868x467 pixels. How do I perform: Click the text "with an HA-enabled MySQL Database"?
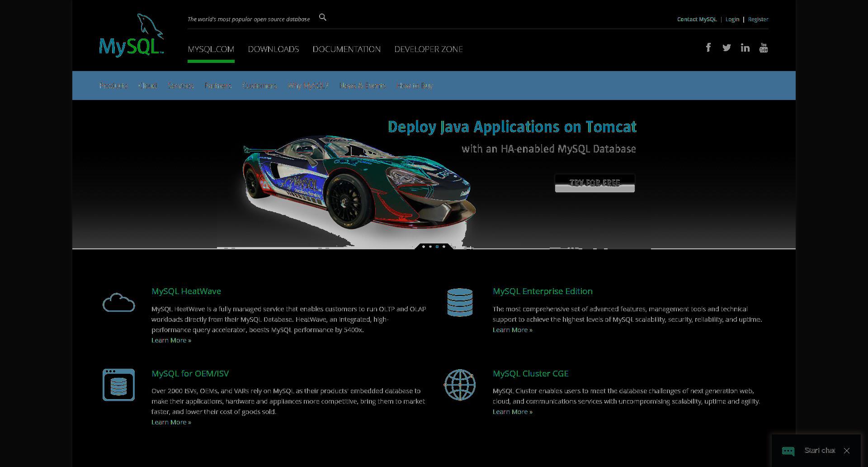(x=549, y=149)
